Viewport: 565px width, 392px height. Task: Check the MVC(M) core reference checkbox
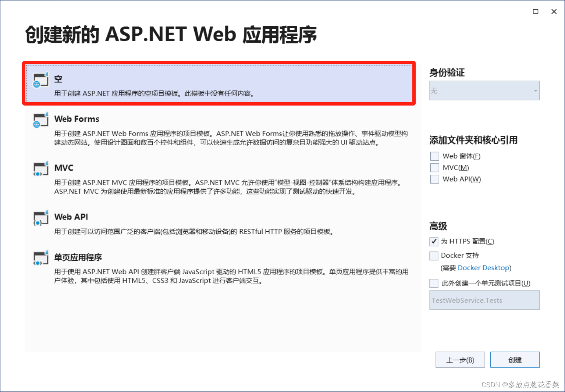(434, 168)
